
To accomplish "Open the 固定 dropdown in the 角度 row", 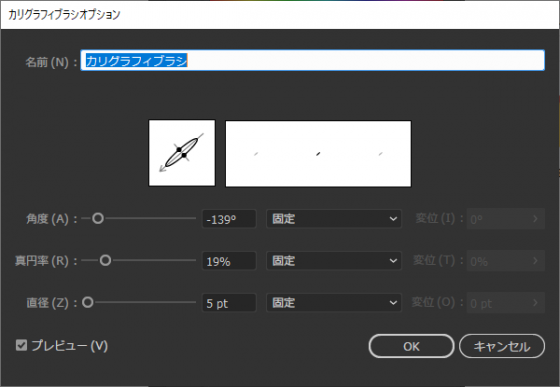I will (334, 218).
